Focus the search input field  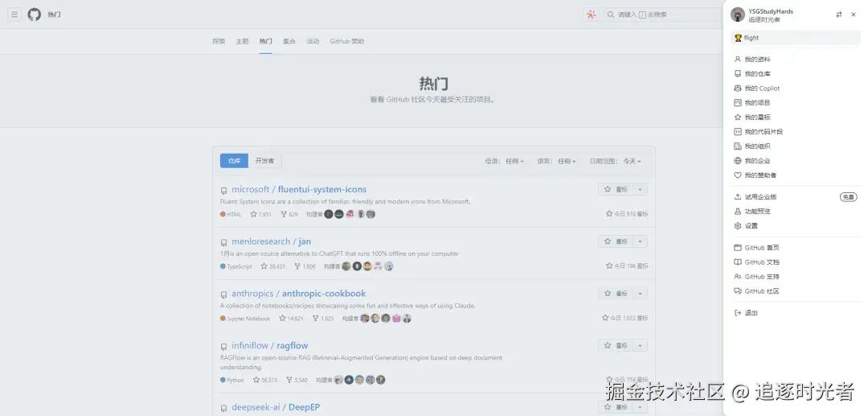(663, 15)
